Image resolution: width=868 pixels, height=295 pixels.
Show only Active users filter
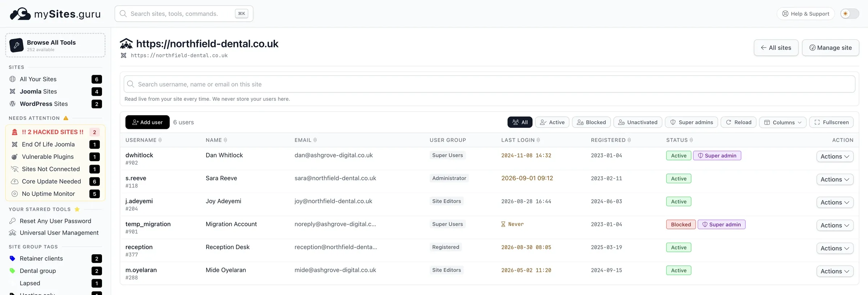point(552,122)
